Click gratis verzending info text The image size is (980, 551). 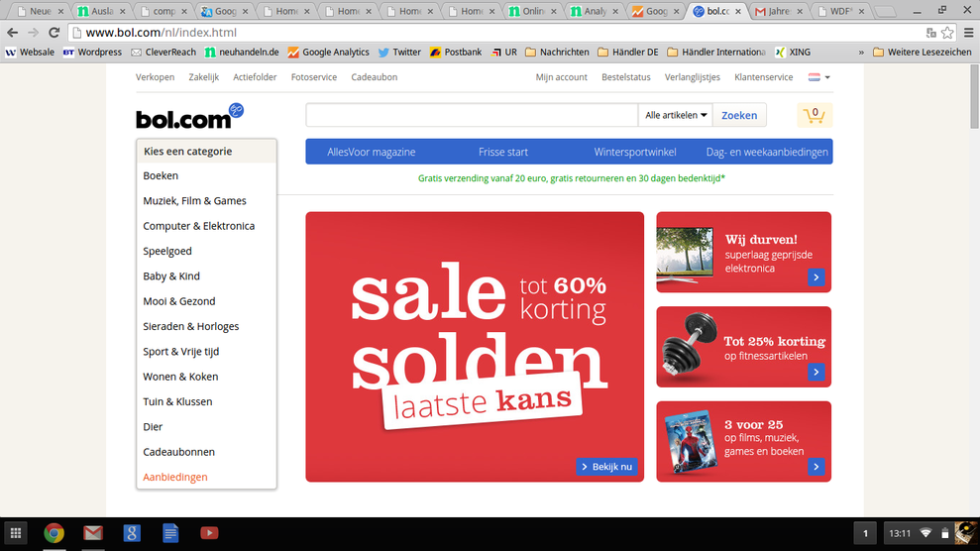pyautogui.click(x=571, y=178)
